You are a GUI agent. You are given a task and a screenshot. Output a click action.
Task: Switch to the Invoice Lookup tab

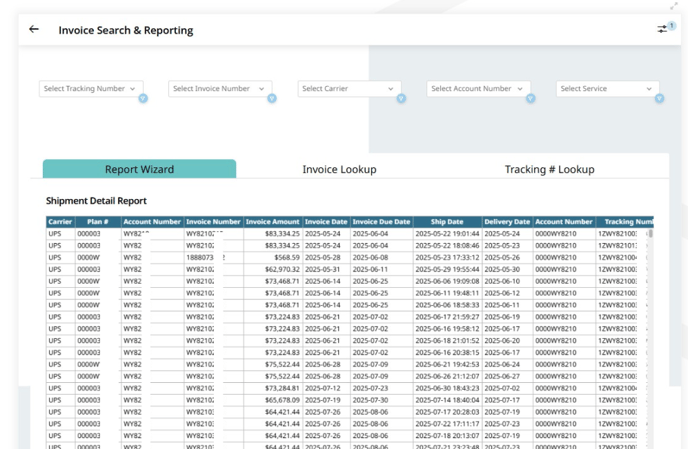pos(339,169)
